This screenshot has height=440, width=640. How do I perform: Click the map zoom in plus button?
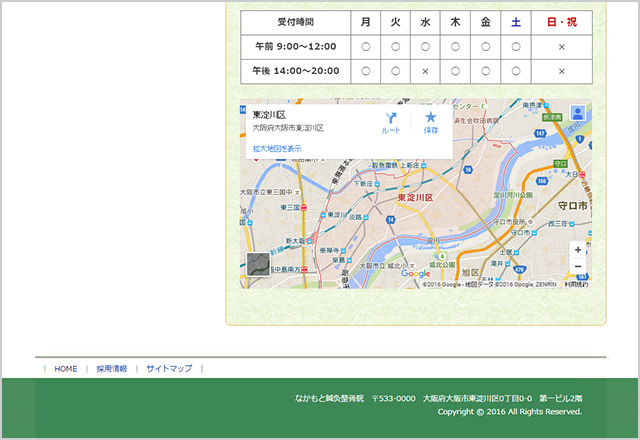(578, 250)
